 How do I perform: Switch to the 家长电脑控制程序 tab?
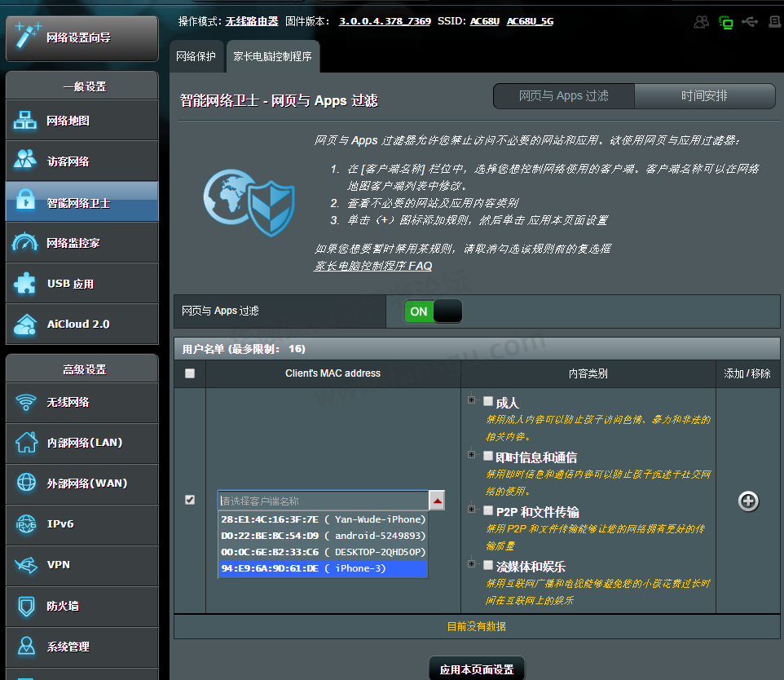coord(272,56)
